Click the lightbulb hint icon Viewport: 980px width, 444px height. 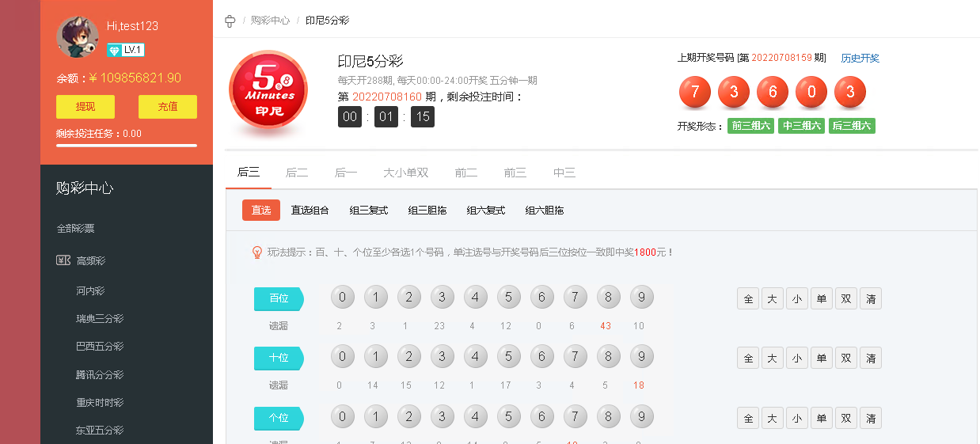pyautogui.click(x=256, y=252)
